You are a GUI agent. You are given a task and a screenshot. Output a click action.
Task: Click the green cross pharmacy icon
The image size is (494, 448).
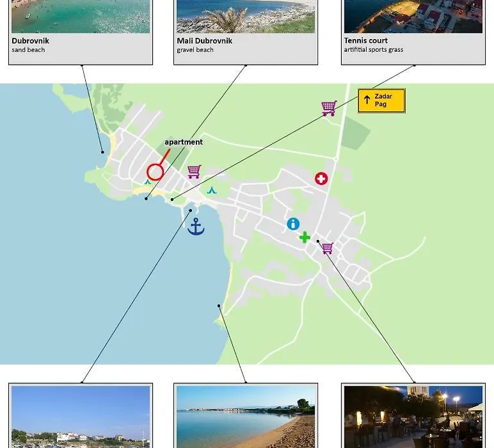305,237
